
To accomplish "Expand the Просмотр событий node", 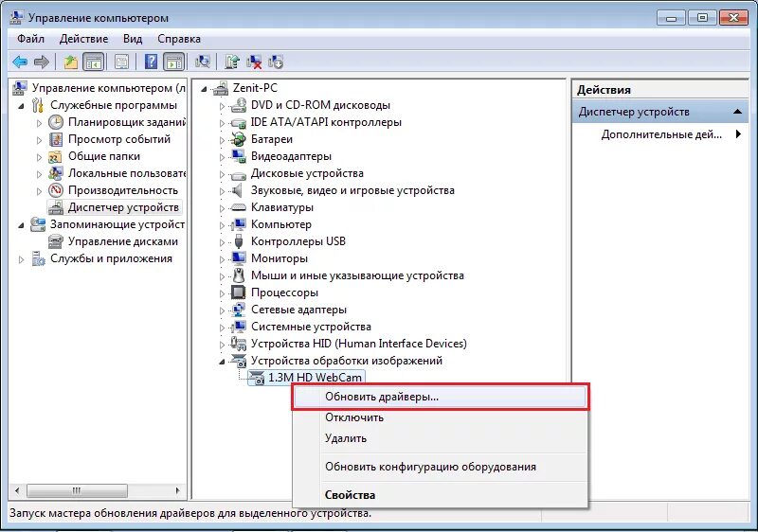I will pos(39,140).
